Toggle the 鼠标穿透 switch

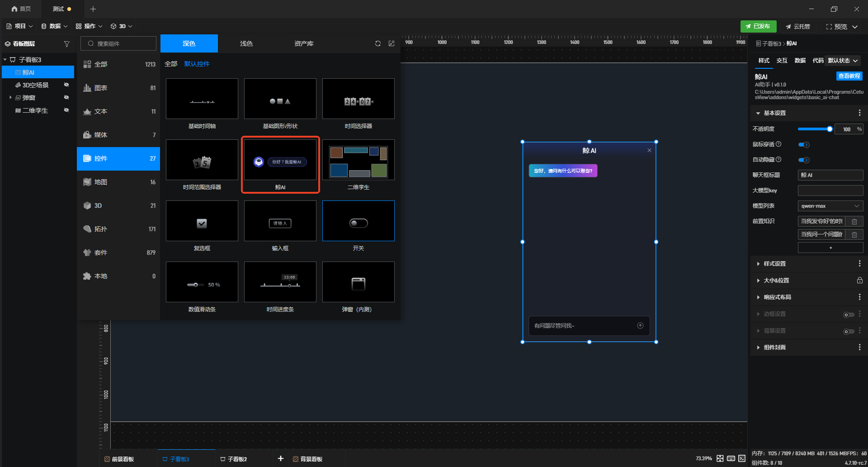pos(804,144)
